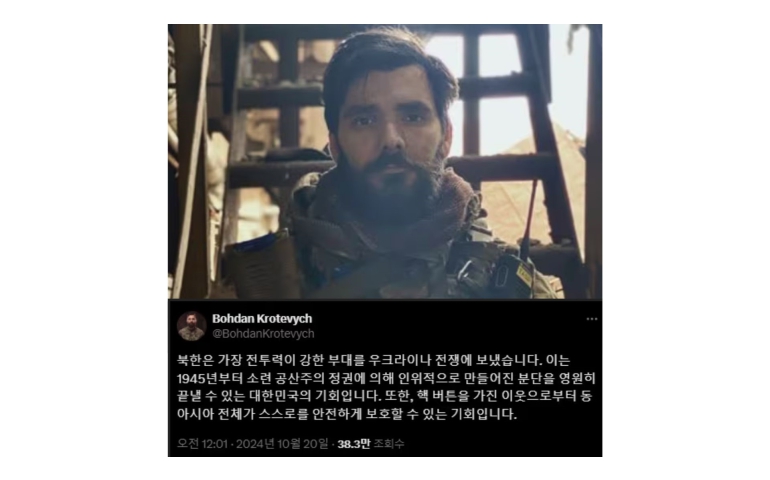Open the three-dot more options menu
Screen dimensions: 770x480
[592, 319]
